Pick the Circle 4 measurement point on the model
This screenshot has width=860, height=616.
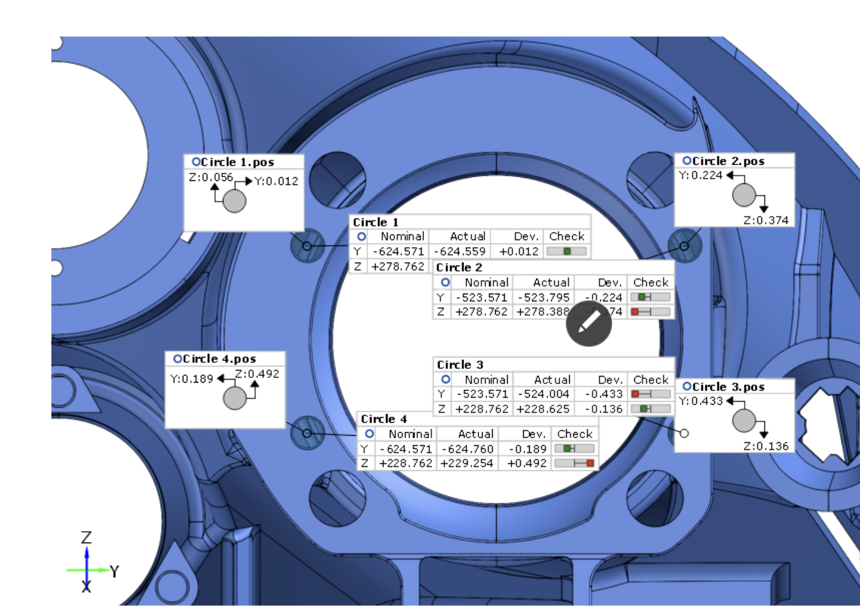click(x=307, y=433)
